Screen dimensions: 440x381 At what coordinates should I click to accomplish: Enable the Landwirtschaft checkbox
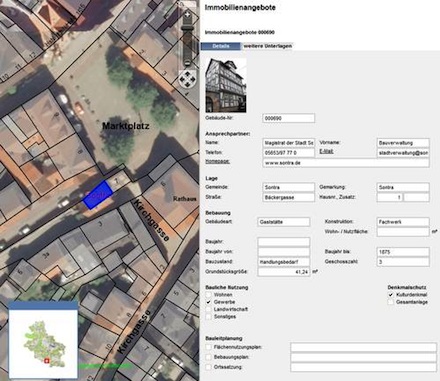209,309
